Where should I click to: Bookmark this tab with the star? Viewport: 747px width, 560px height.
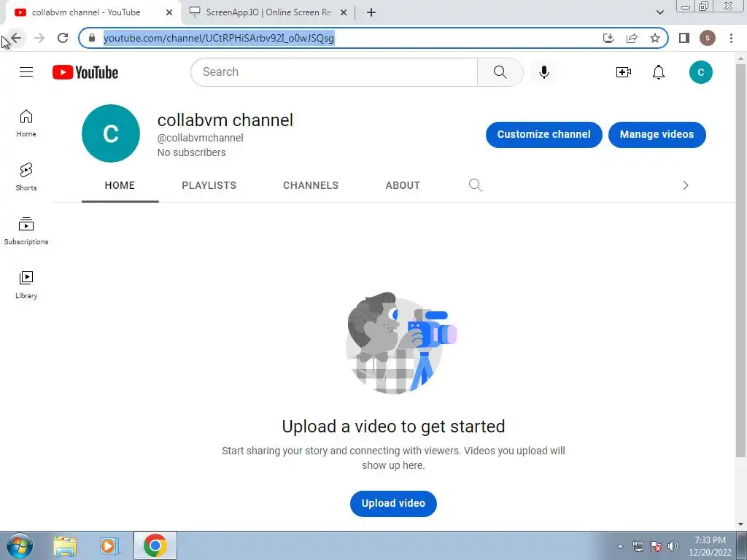pyautogui.click(x=655, y=38)
